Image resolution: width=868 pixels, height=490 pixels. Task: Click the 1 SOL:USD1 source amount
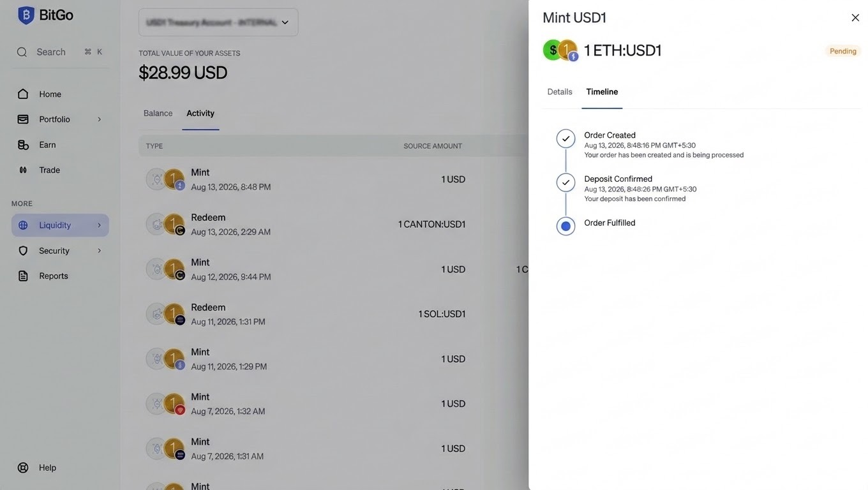(x=442, y=314)
